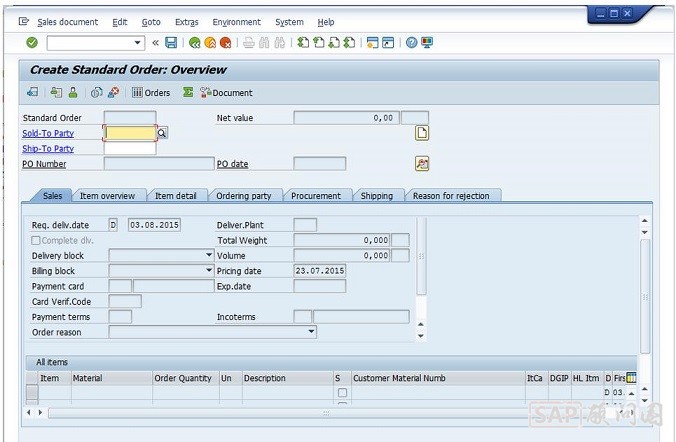676x442 pixels.
Task: Click the Customize Local Layout monitor icon
Action: coord(427,43)
